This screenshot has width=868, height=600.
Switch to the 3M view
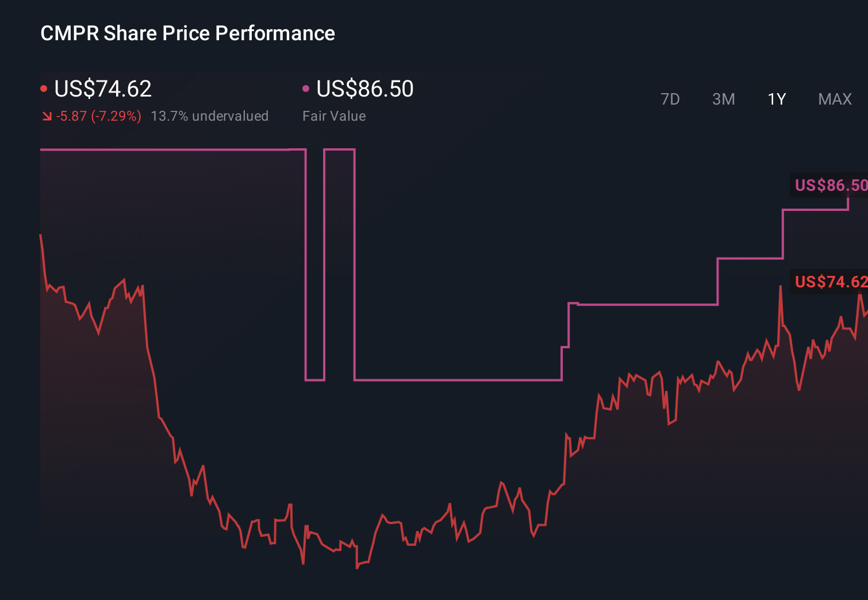(x=723, y=99)
